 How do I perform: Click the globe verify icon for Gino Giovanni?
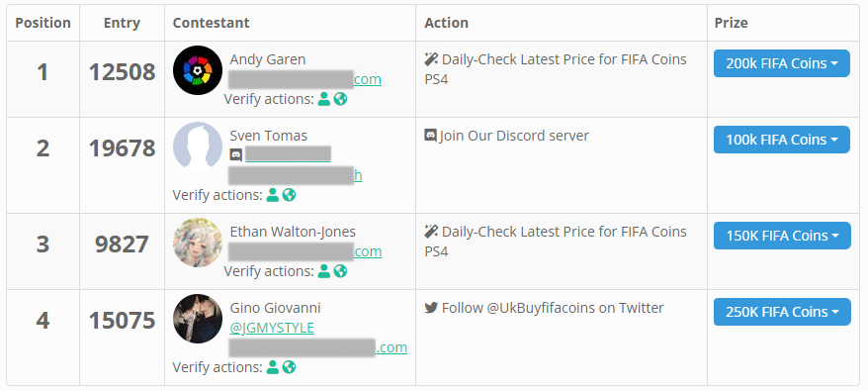pyautogui.click(x=289, y=367)
